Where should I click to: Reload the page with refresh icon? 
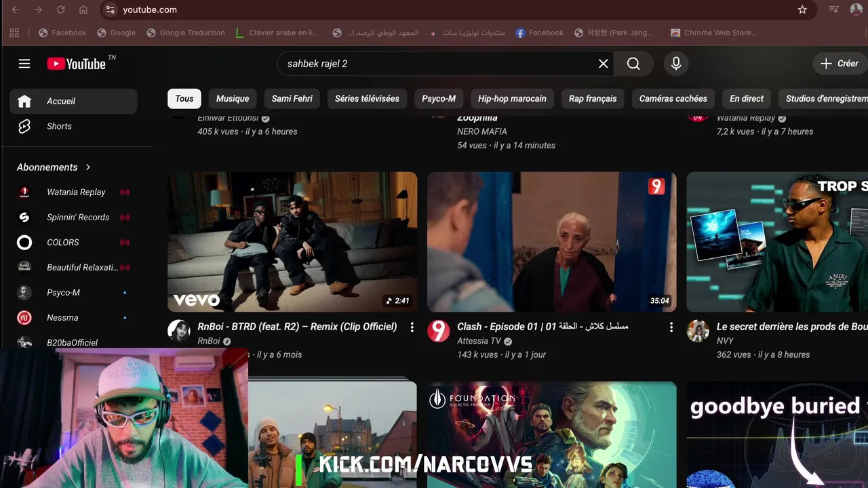pyautogui.click(x=61, y=9)
